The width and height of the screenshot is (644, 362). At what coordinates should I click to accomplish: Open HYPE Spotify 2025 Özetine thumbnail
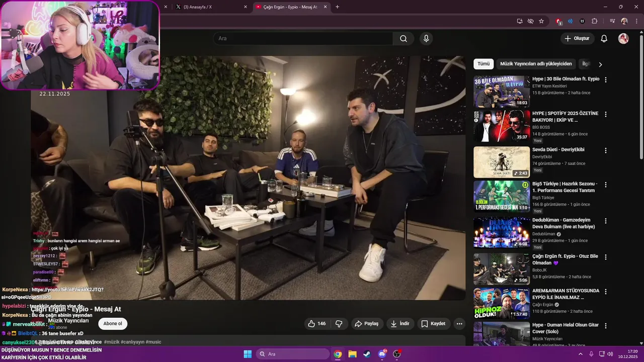[502, 126]
